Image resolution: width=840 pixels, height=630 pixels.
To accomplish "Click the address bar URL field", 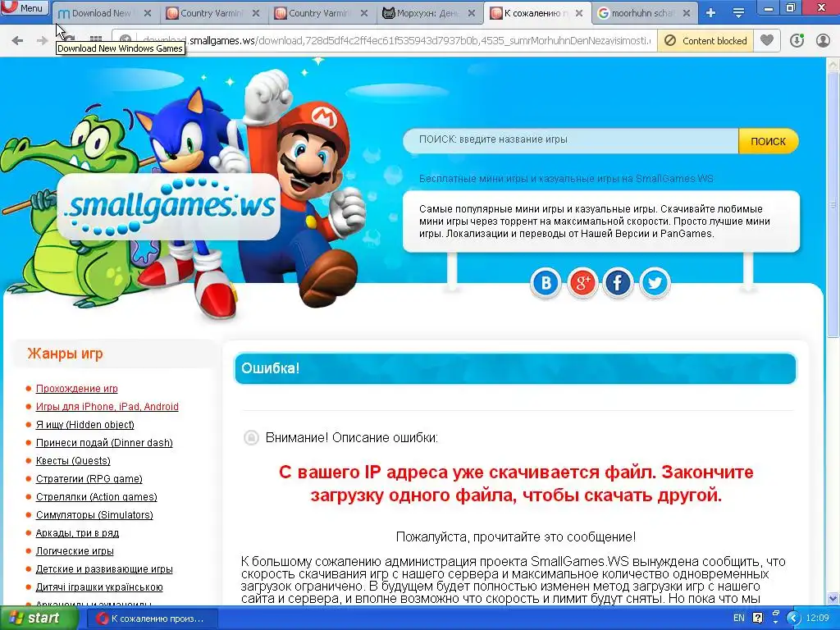I will (x=395, y=41).
